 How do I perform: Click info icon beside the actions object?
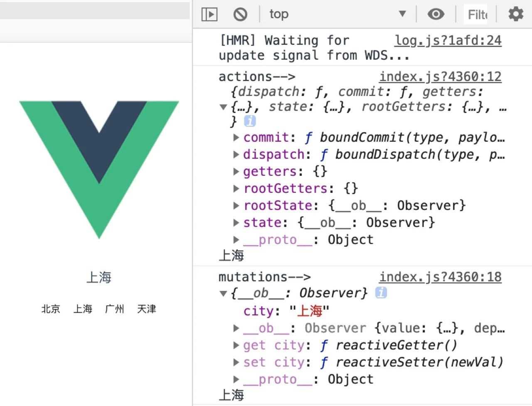pos(250,121)
